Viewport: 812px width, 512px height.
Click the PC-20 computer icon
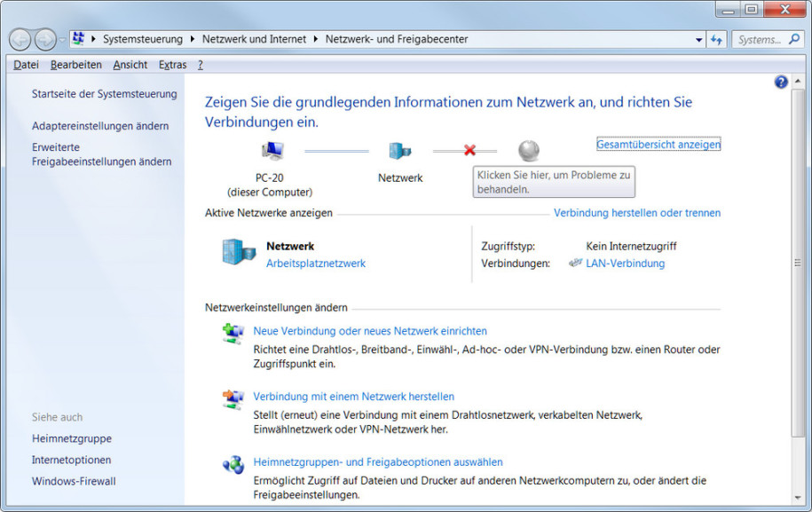[272, 151]
